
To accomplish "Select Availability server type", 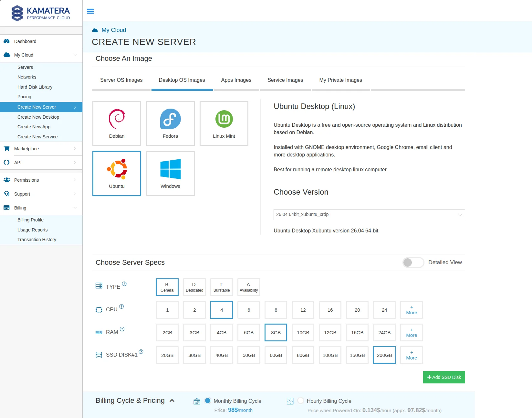I will click(249, 287).
